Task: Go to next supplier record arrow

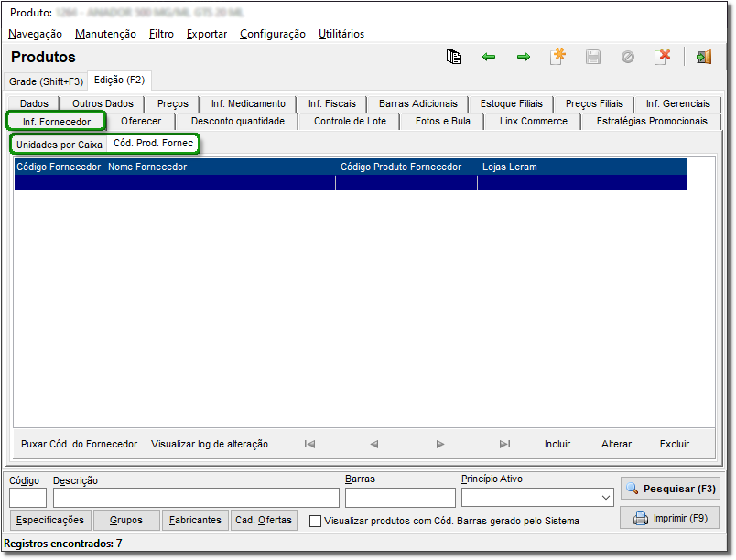Action: point(439,444)
